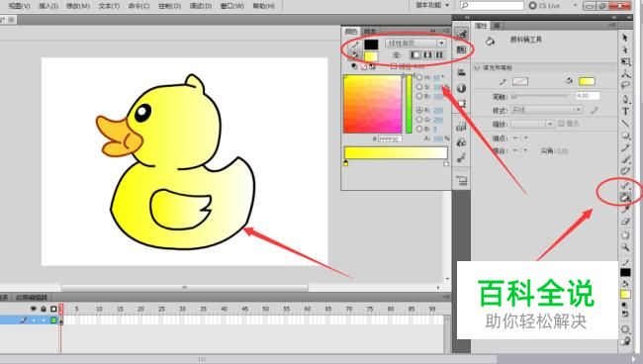This screenshot has width=643, height=364.
Task: Open the Modify (M) menu
Action: click(78, 6)
